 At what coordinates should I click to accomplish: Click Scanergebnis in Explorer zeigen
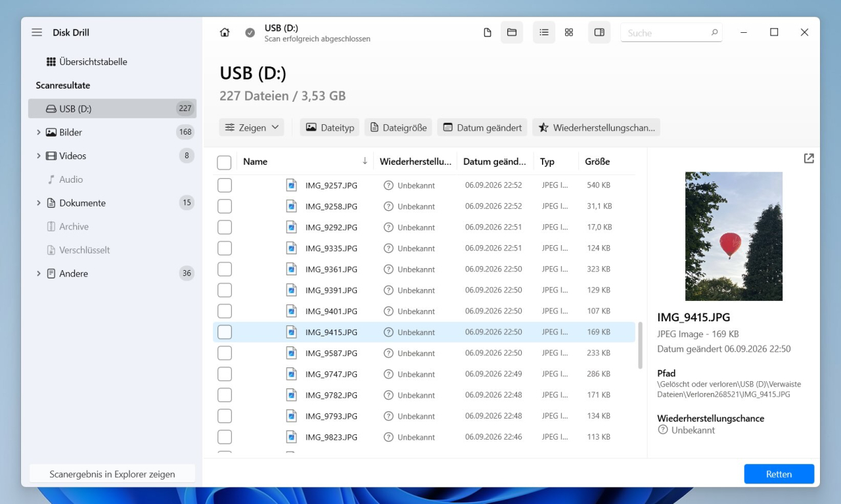click(112, 474)
